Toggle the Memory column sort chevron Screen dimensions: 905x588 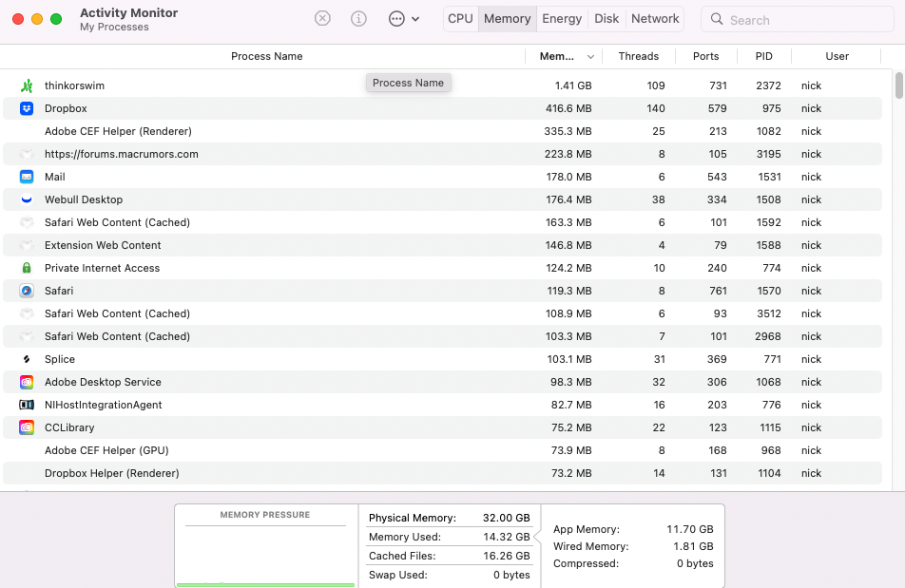click(x=590, y=57)
